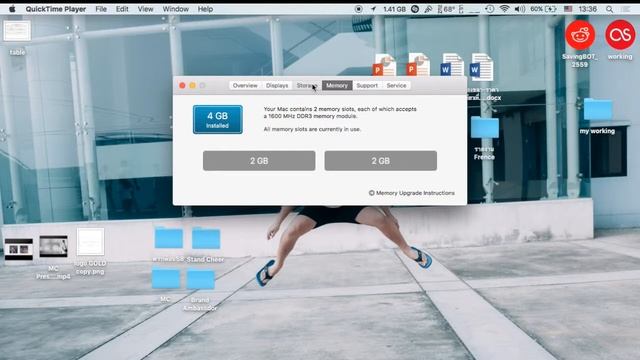The image size is (640, 360).
Task: Open the Help menu
Action: pos(205,9)
